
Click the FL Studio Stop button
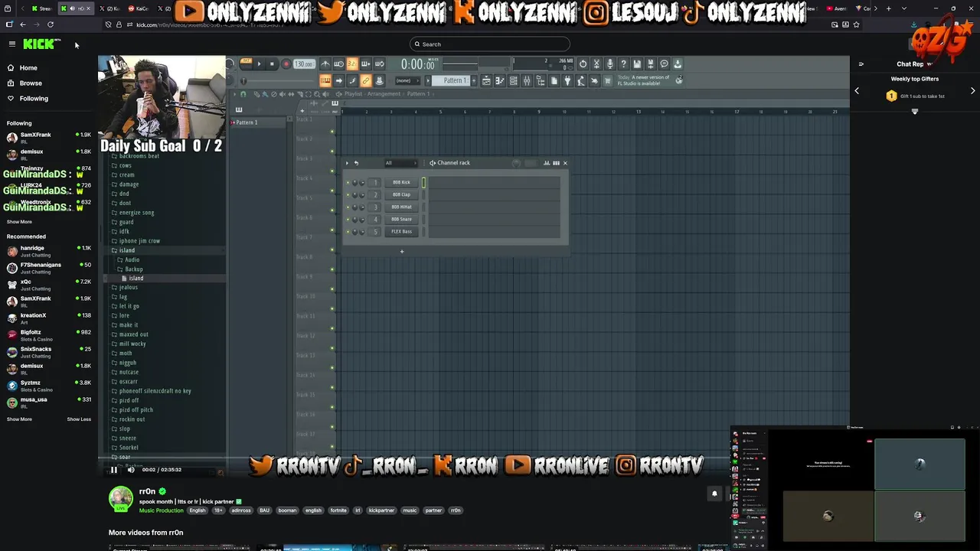coord(272,64)
